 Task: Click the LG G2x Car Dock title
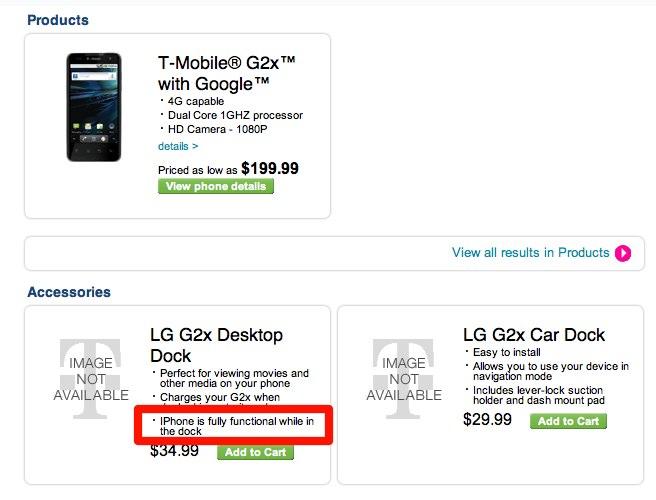(534, 335)
